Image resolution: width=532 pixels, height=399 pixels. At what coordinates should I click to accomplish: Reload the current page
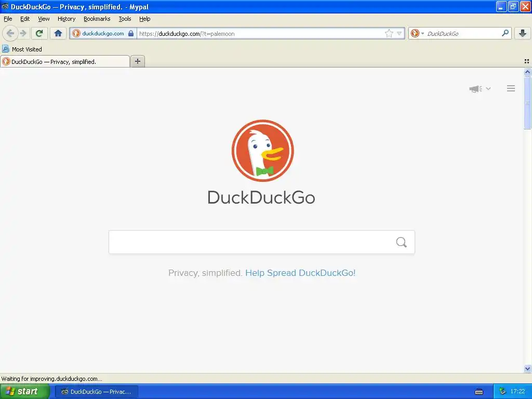39,33
